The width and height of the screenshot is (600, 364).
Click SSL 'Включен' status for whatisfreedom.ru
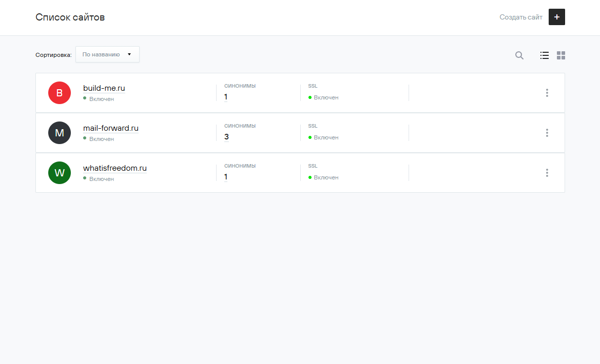click(325, 177)
